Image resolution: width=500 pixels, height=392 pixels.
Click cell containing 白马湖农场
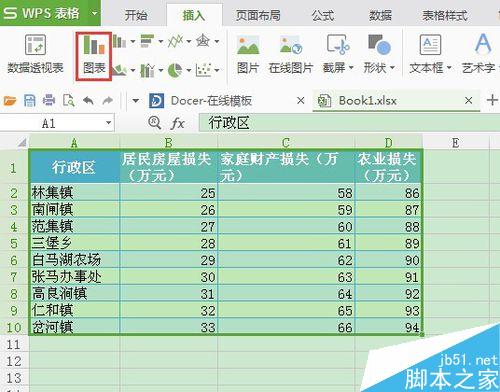75,260
